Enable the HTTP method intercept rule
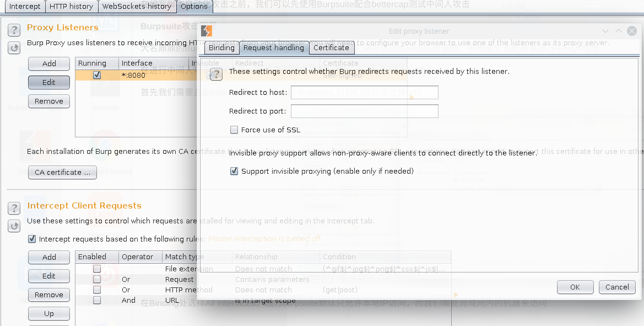This screenshot has width=644, height=326. tap(97, 290)
